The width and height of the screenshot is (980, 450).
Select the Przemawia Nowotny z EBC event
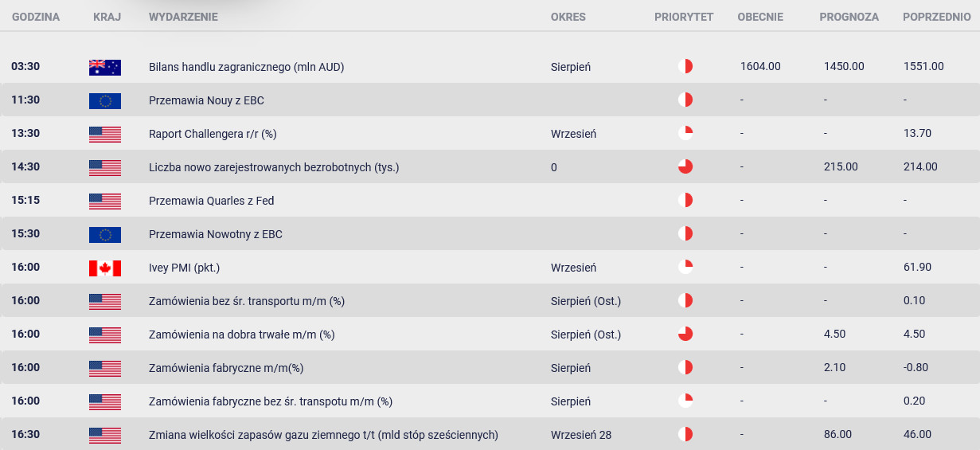[216, 234]
